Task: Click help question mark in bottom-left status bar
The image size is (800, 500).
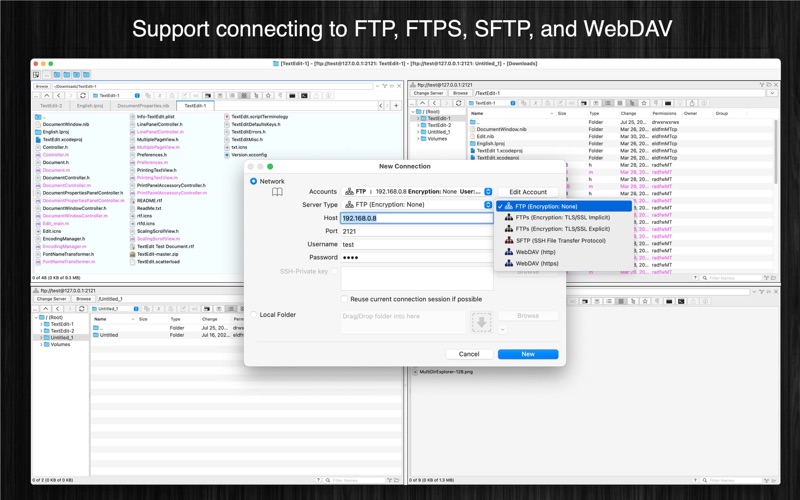Action: (x=318, y=480)
